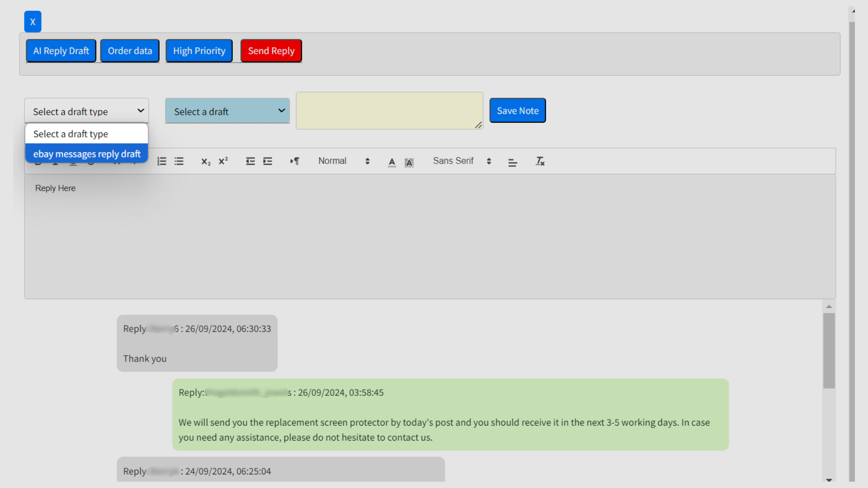Clear text formatting
Viewport: 868px width, 488px height.
click(540, 161)
